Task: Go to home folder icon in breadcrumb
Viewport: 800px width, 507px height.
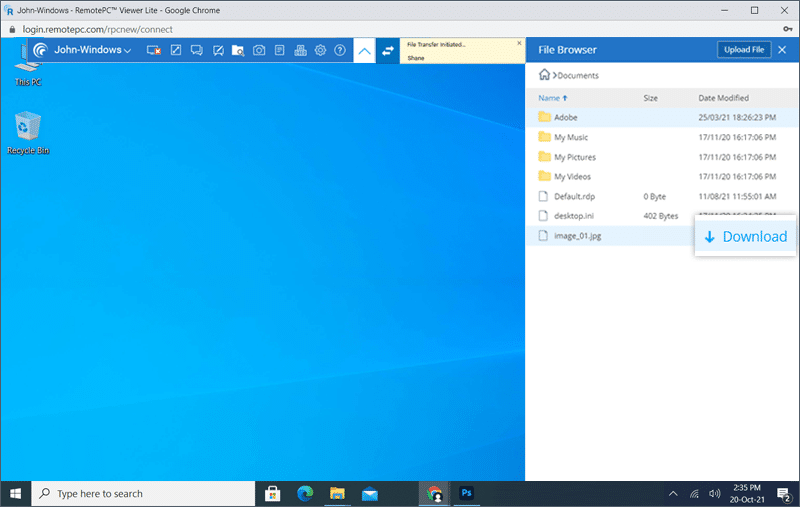Action: click(x=544, y=75)
